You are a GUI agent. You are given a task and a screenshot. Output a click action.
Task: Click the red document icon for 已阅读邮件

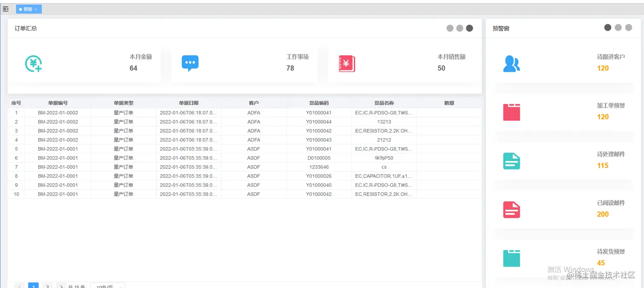(512, 210)
